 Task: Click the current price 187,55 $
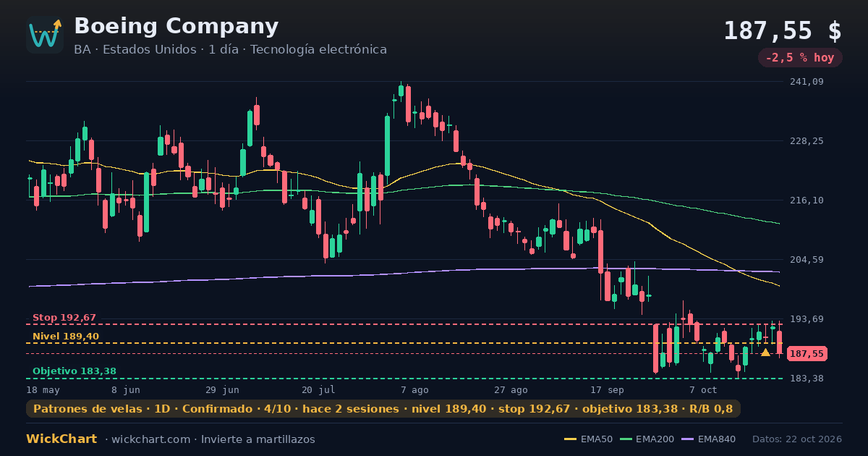(783, 31)
